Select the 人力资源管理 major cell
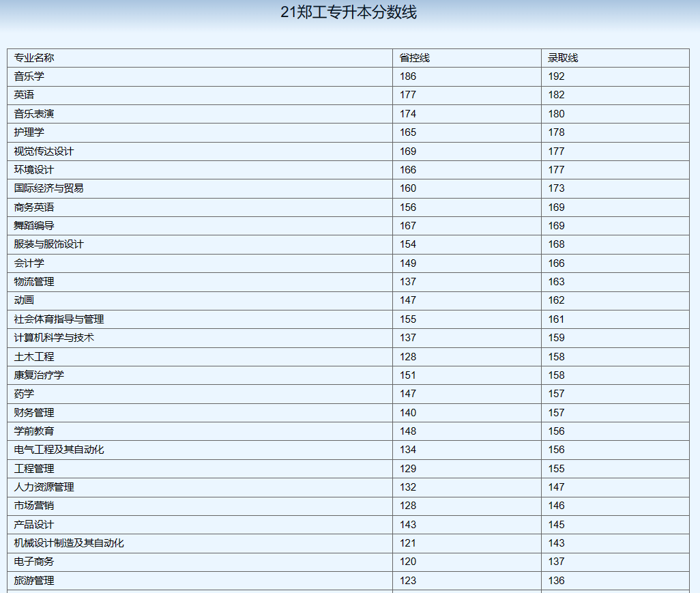Screen dimensions: 700x593 200,488
